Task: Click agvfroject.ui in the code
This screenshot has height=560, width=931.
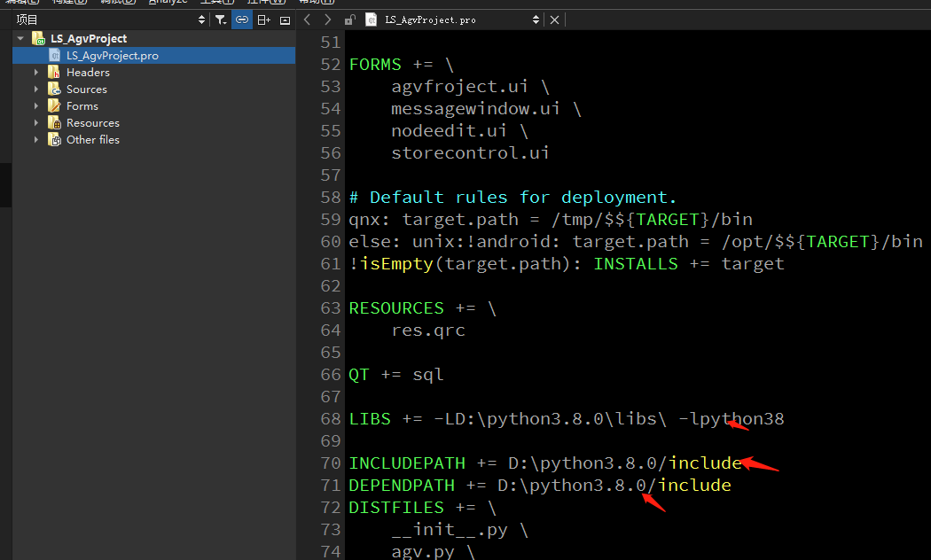Action: point(459,87)
